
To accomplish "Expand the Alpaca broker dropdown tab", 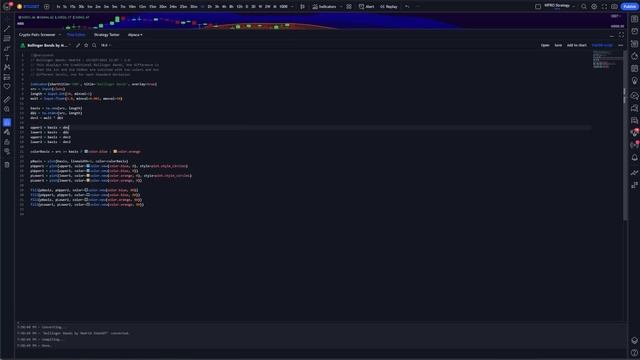I will point(135,35).
